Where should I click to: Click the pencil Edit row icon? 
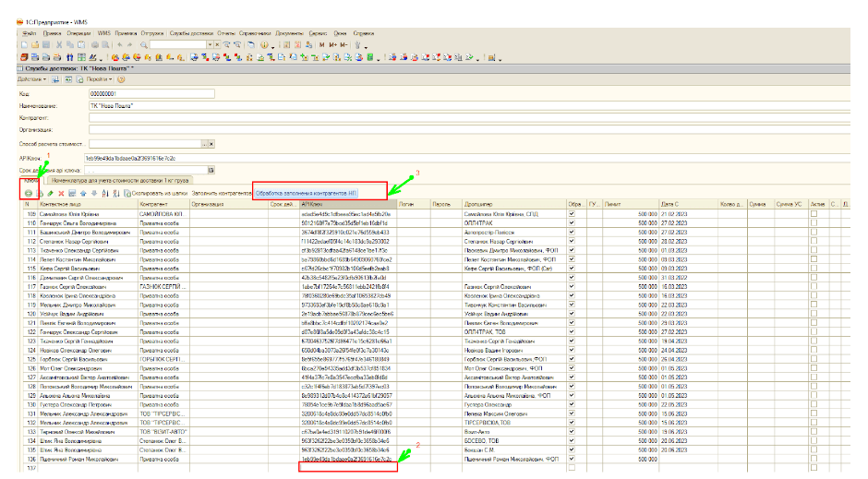pos(50,193)
